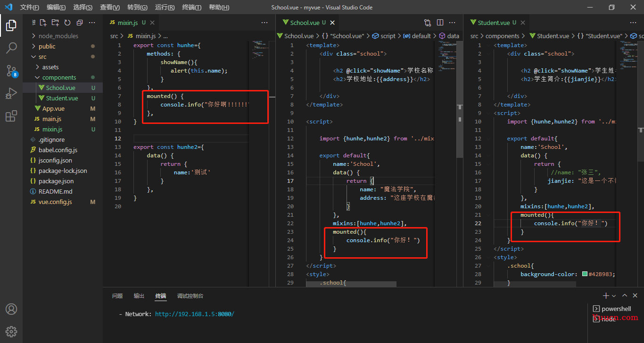Close the bottom terminal panel
644x343 pixels.
636,296
